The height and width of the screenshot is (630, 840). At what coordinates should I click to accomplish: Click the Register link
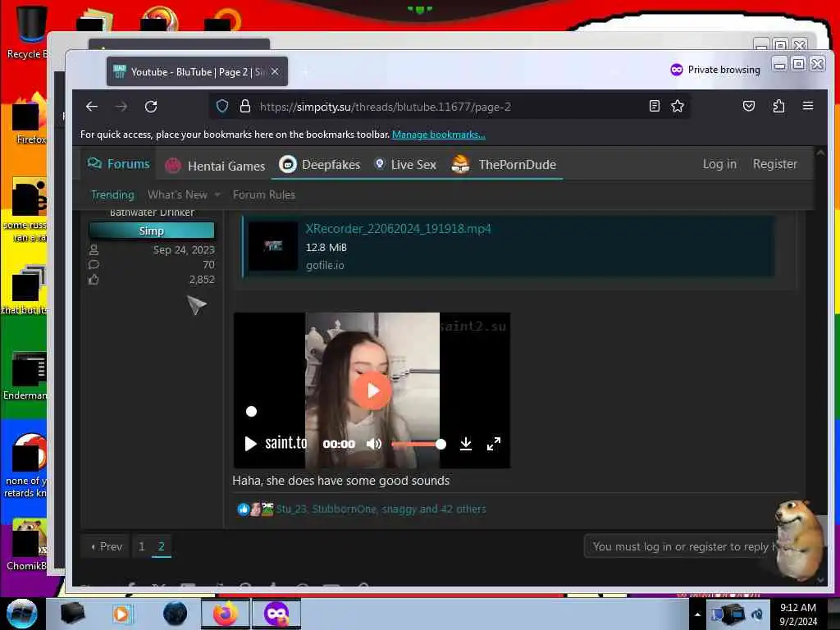pos(774,164)
